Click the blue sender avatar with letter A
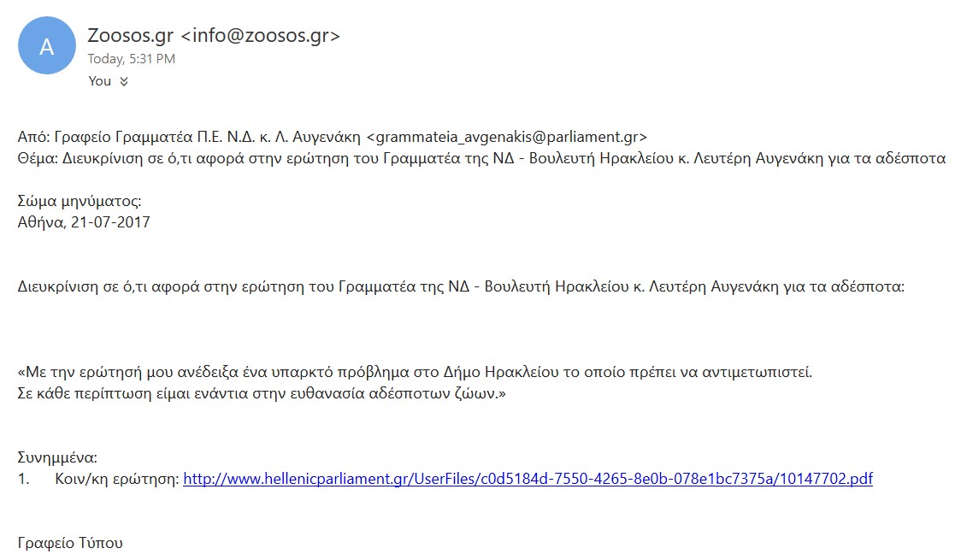 point(47,45)
